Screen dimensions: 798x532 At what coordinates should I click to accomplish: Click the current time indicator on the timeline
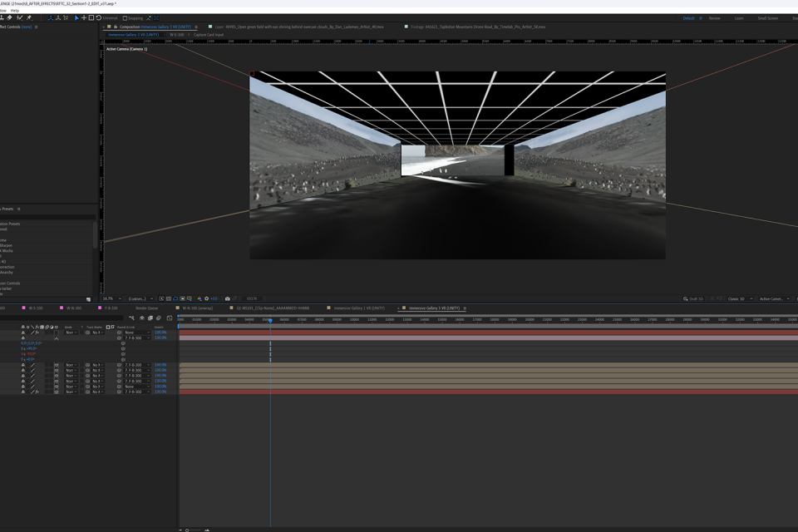270,320
